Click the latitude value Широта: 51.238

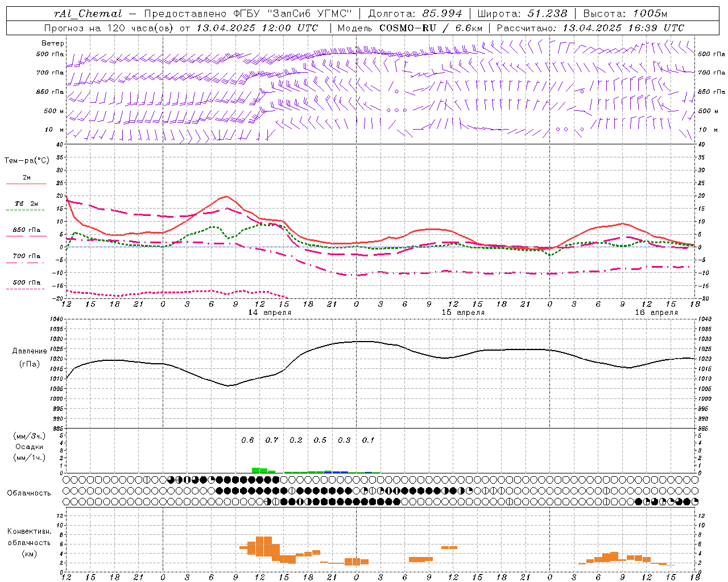tap(522, 14)
